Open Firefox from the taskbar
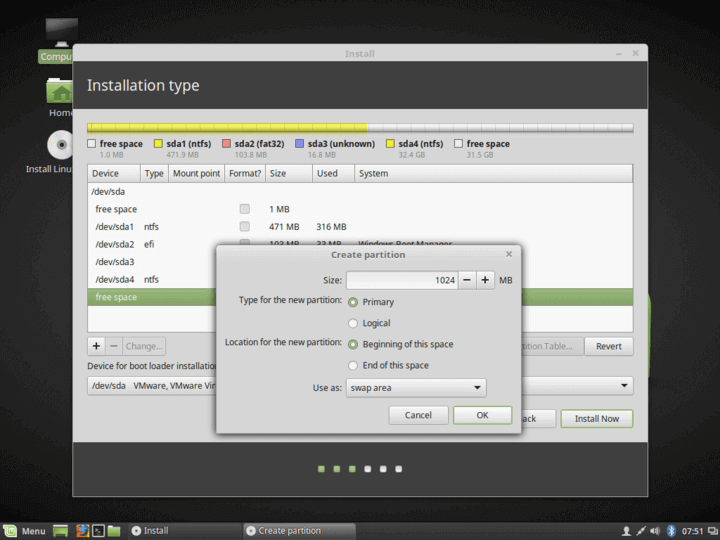The width and height of the screenshot is (720, 540). pos(82,530)
